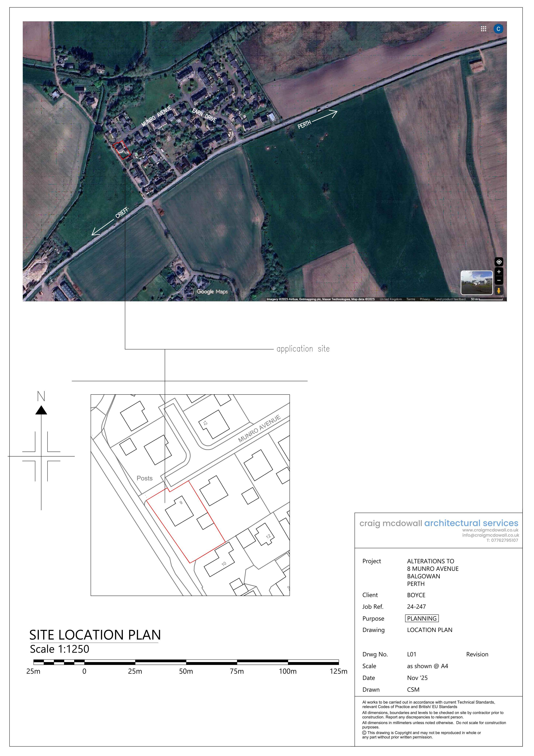534x756 pixels.
Task: Select the 'CRIEFF' direction label
Action: 122,213
